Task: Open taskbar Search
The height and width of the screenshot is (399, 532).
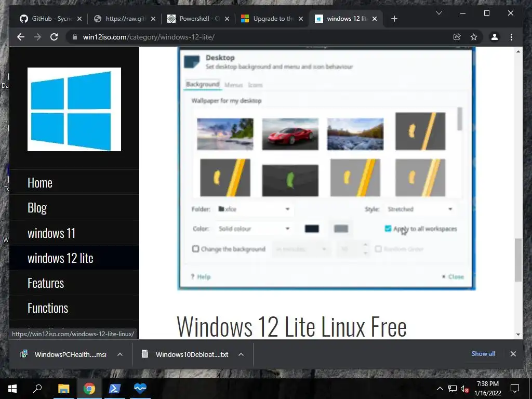Action: coord(37,389)
